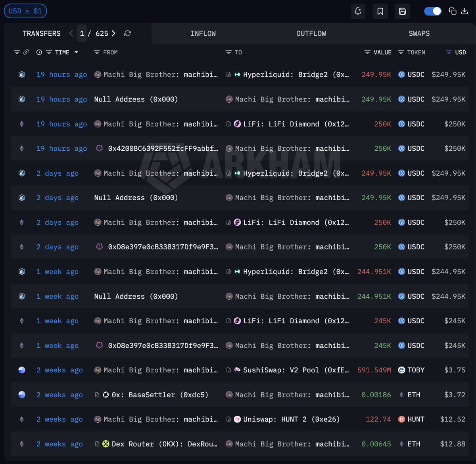Screen dimensions: 476x464
Task: Click the page number input field
Action: point(82,33)
